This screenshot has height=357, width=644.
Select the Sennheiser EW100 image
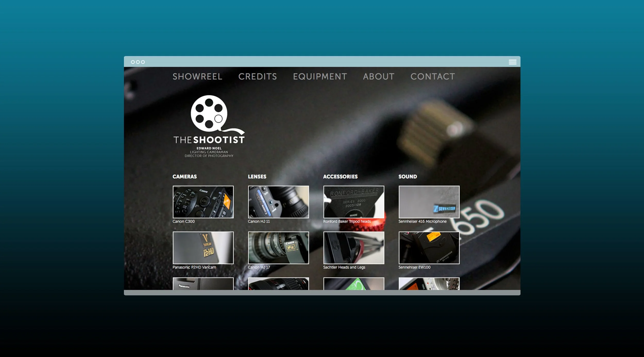(x=429, y=248)
